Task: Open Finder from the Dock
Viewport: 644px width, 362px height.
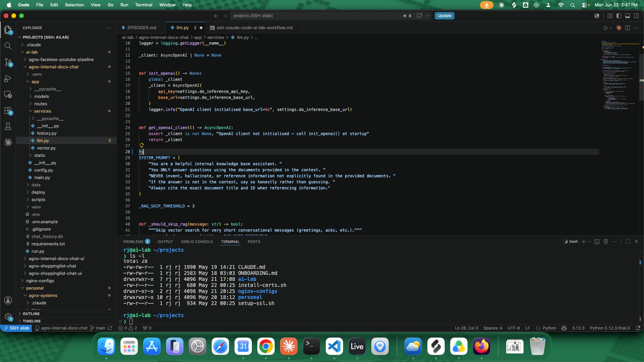Action: (x=106, y=346)
